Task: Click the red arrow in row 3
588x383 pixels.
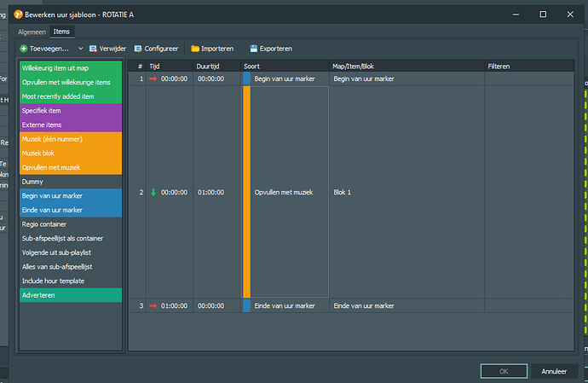Action: coord(153,305)
